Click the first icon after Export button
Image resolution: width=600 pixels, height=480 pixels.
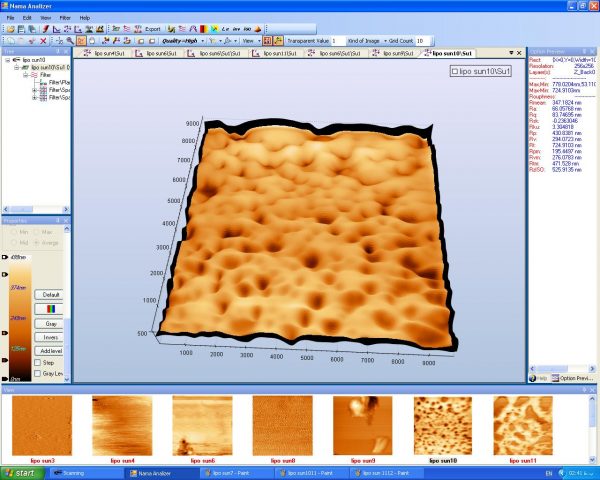(171, 29)
